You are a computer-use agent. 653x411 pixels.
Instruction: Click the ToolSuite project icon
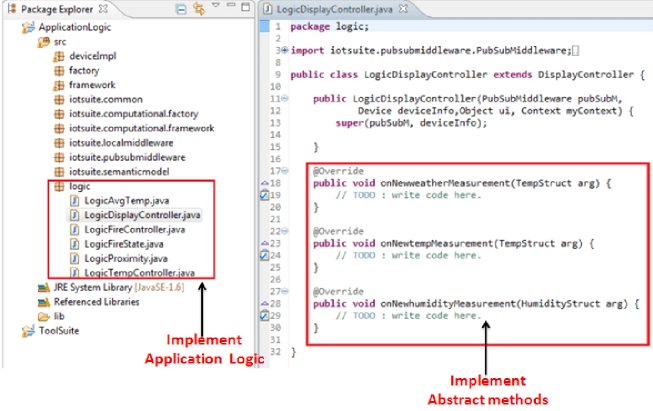28,330
